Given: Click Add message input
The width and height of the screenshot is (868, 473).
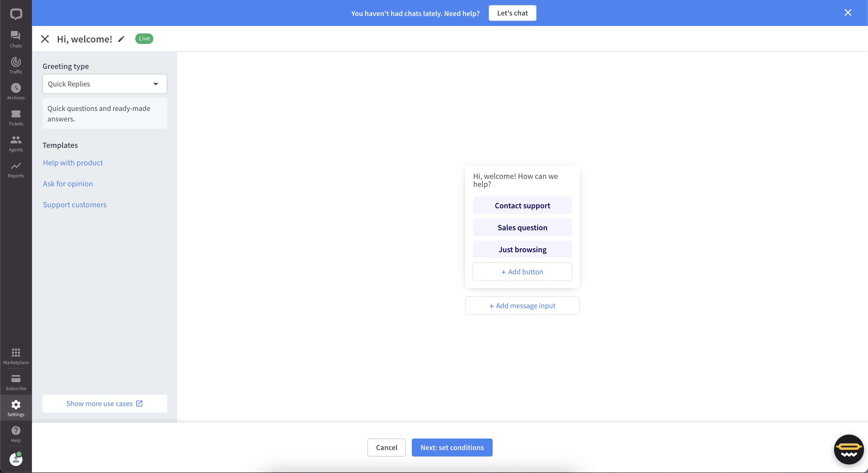Looking at the screenshot, I should 522,306.
